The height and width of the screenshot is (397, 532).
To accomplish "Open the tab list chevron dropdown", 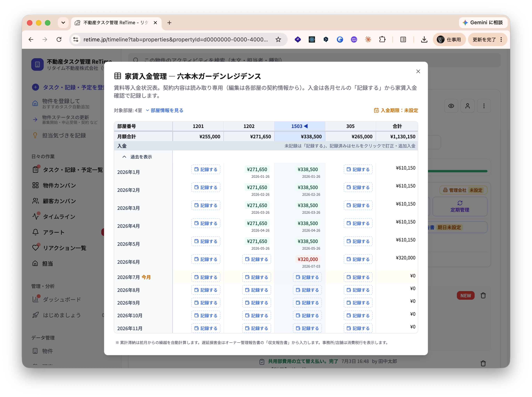I will tap(63, 23).
